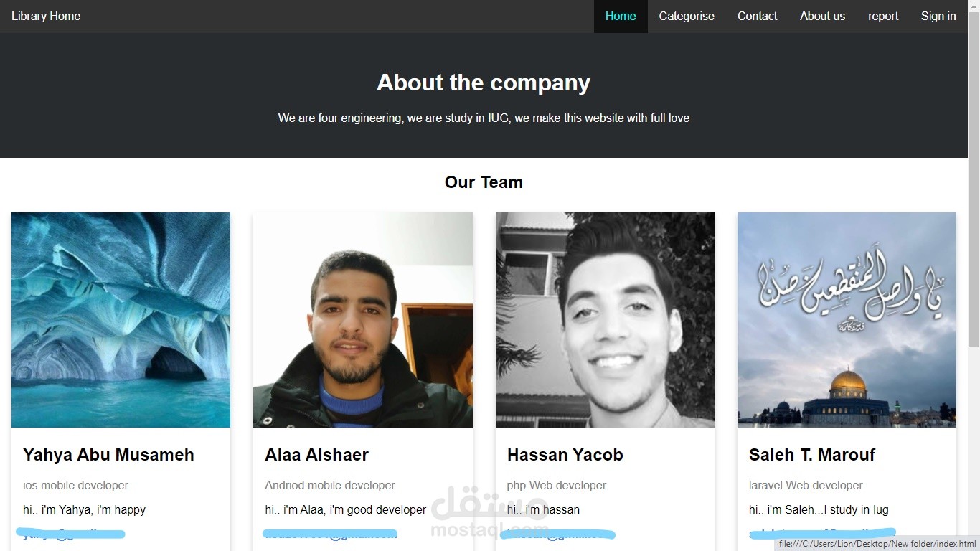Image resolution: width=980 pixels, height=551 pixels.
Task: Open Yahya's blue cave photo
Action: 121,320
